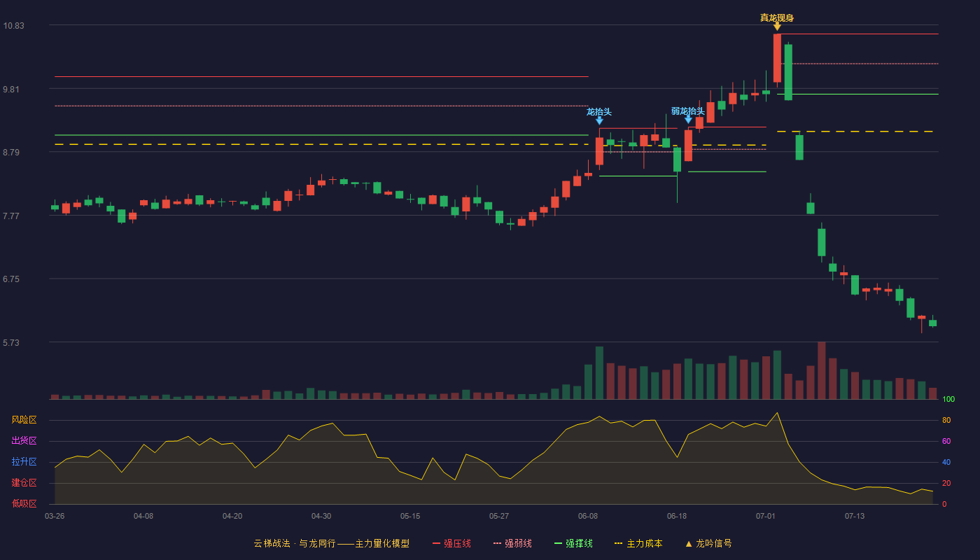Image resolution: width=980 pixels, height=560 pixels.
Task: Click the 60 indicator scale label
Action: tap(946, 441)
